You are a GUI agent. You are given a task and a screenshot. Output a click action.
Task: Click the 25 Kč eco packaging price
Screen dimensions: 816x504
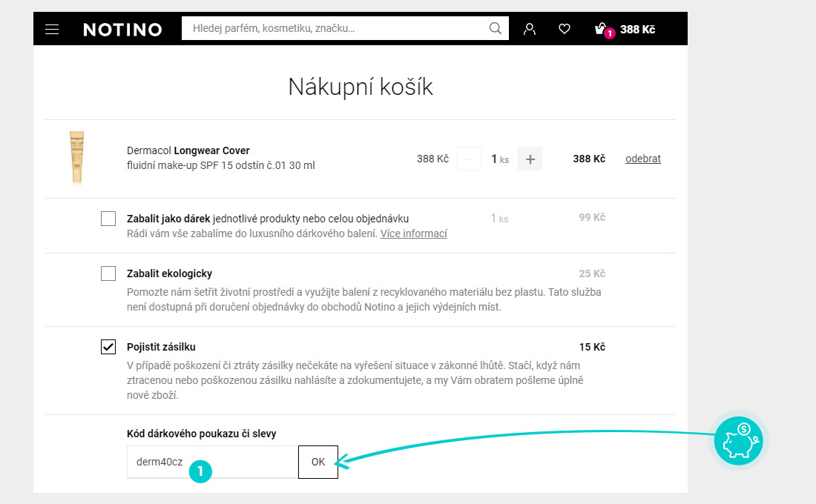pyautogui.click(x=592, y=273)
